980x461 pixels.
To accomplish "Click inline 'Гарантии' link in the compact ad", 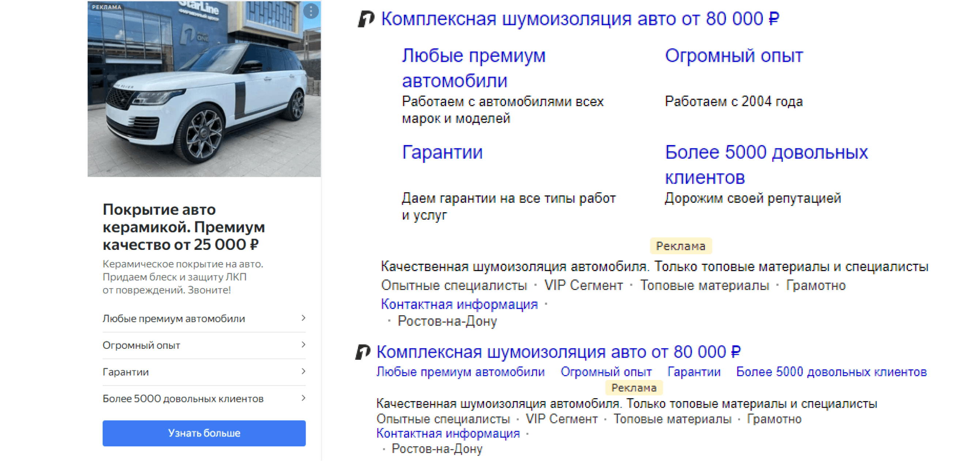I will (x=694, y=372).
